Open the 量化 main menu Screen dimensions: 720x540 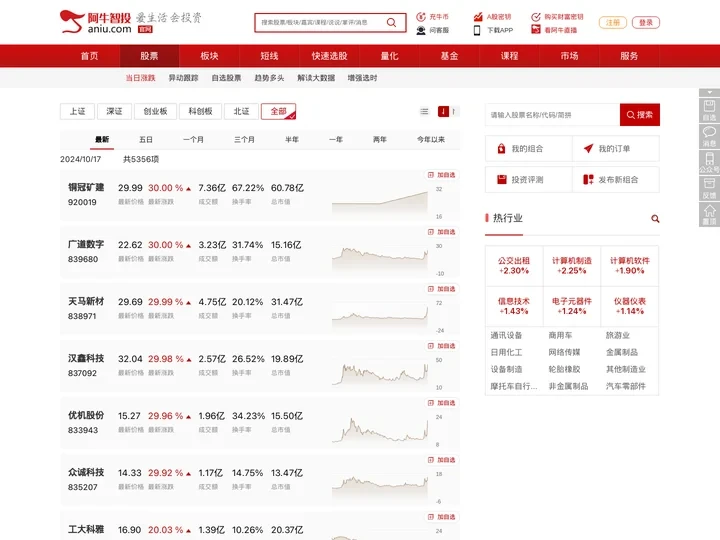tap(389, 56)
